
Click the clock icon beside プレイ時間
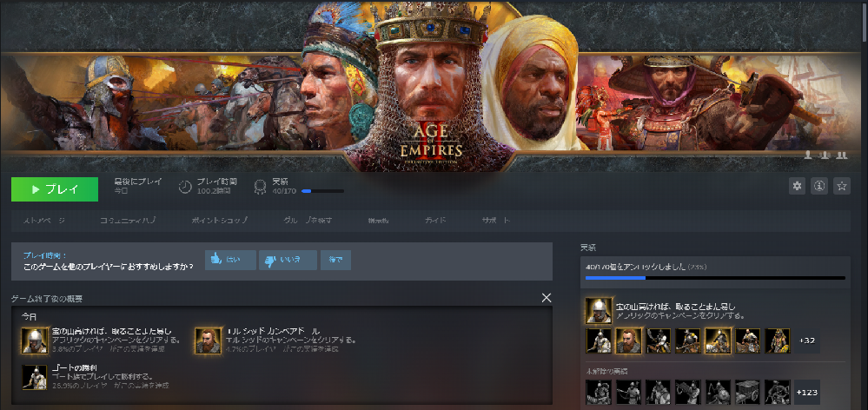[x=185, y=187]
